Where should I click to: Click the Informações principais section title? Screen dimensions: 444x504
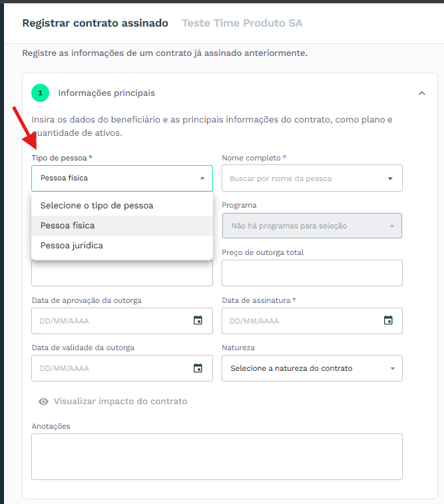tap(107, 93)
